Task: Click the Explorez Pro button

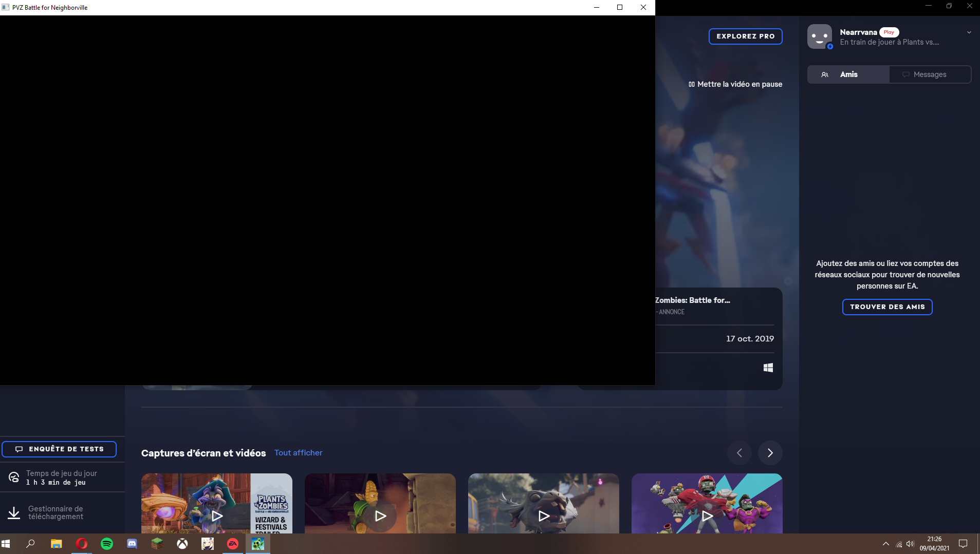Action: click(745, 36)
